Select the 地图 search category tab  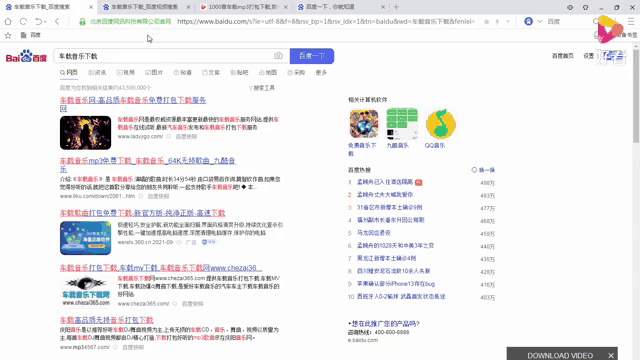tap(268, 73)
